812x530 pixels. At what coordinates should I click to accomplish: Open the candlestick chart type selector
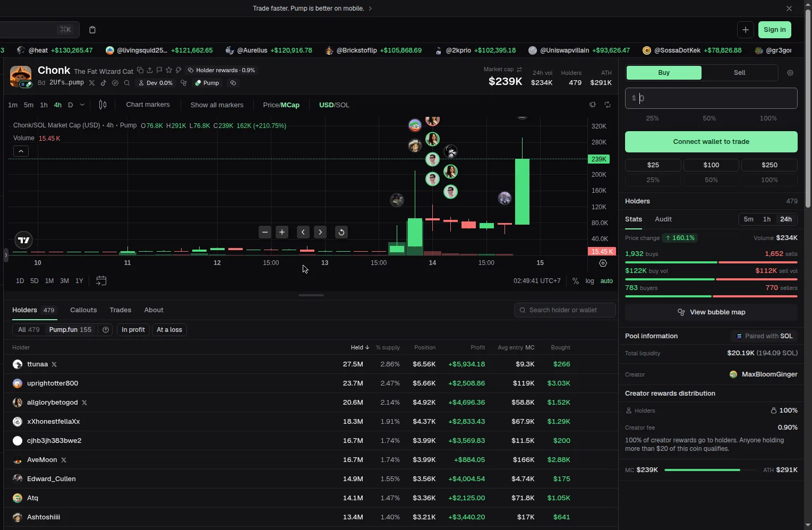[x=102, y=105]
